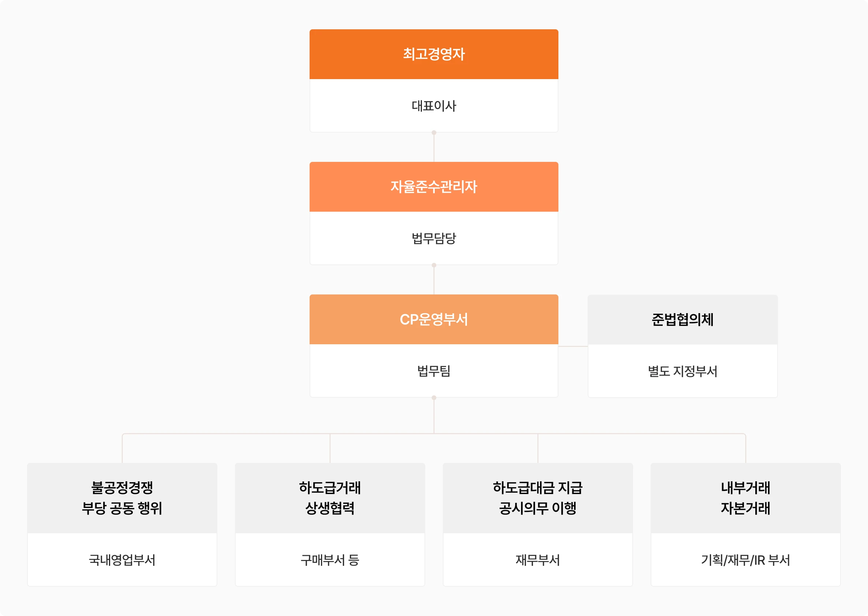Click the 불공정경쟁 부당 공동 행위 header

(122, 498)
